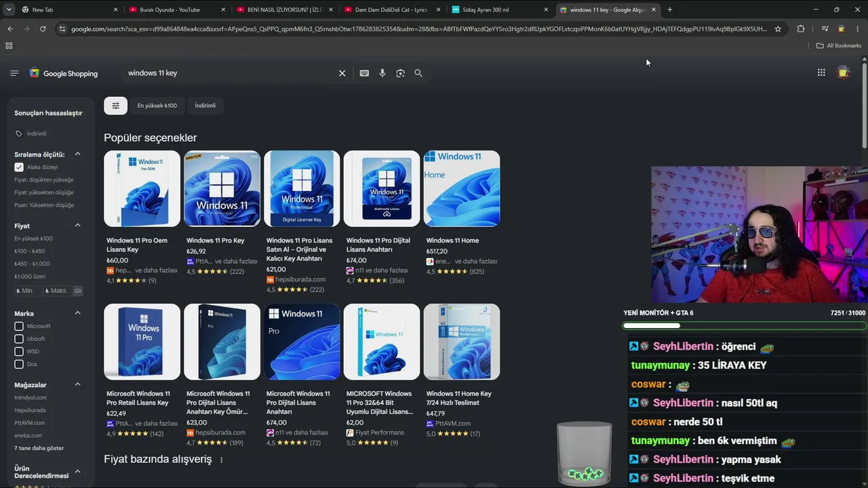Close the Sütaş Ayran 300 ml tab
This screenshot has height=488, width=868.
546,9
